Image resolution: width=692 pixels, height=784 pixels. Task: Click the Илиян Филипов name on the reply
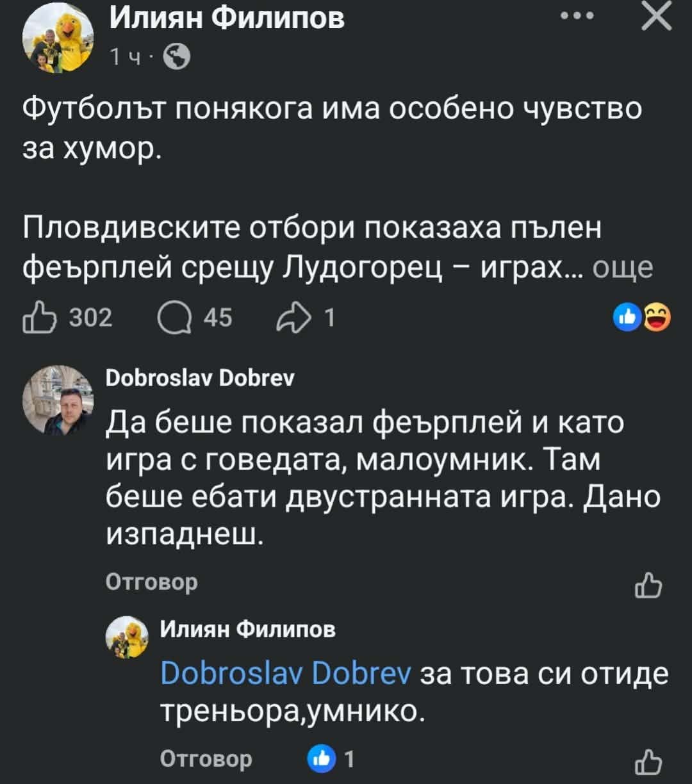coord(247,630)
